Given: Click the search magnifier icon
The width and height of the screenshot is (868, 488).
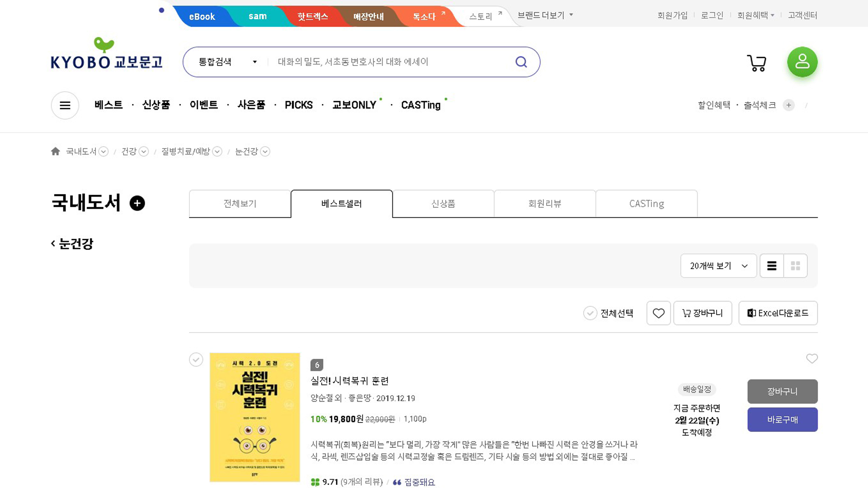Looking at the screenshot, I should [521, 62].
